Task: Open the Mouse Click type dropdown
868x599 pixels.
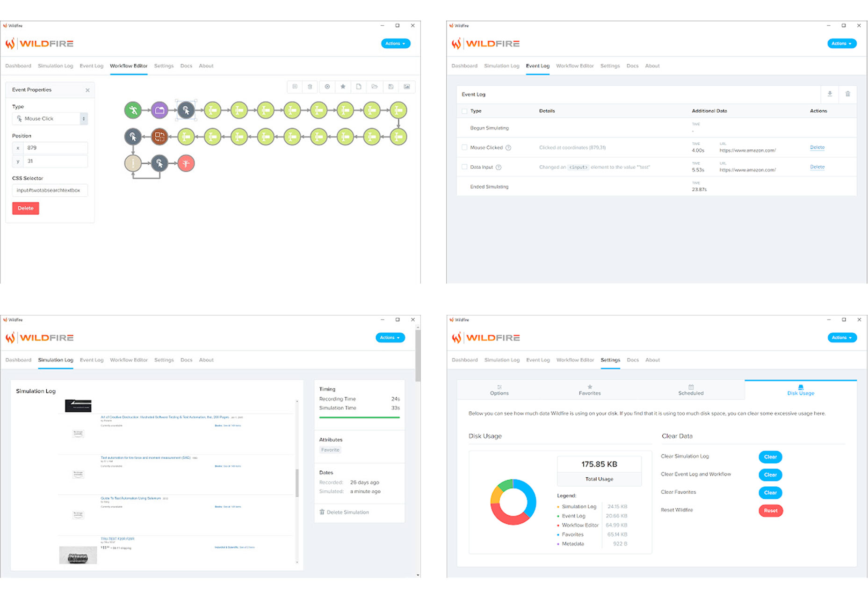Action: [x=50, y=119]
